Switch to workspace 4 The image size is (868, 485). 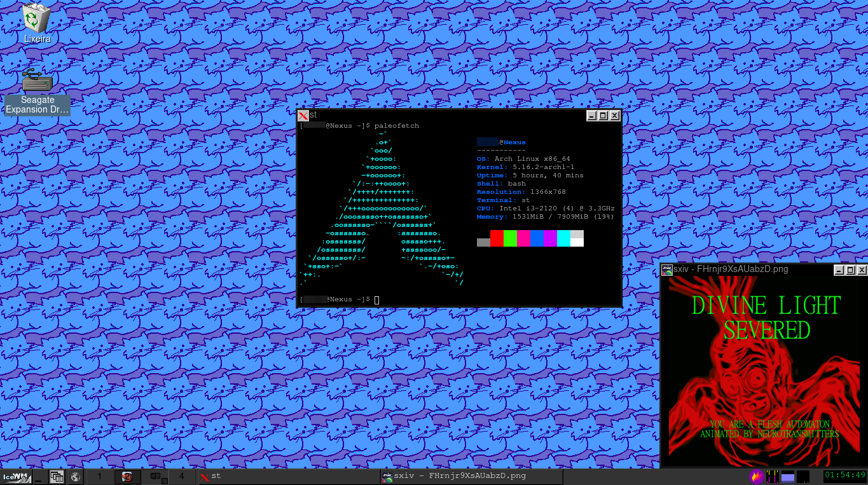[x=182, y=476]
